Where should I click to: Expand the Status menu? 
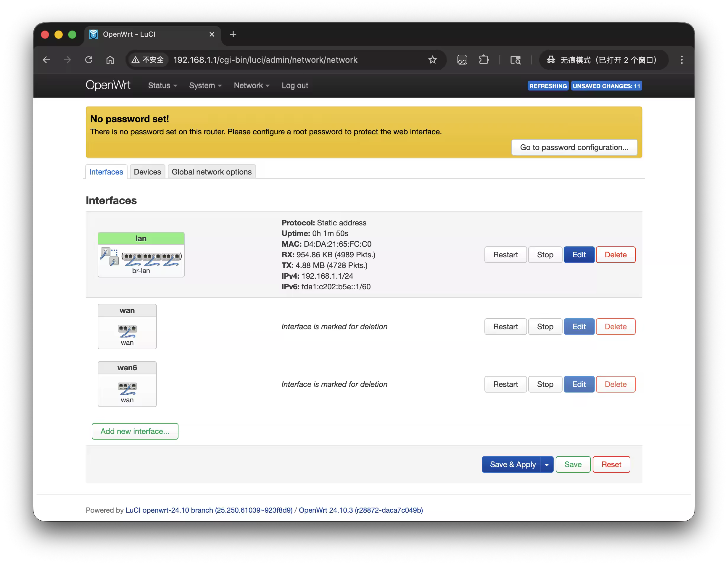coord(162,85)
